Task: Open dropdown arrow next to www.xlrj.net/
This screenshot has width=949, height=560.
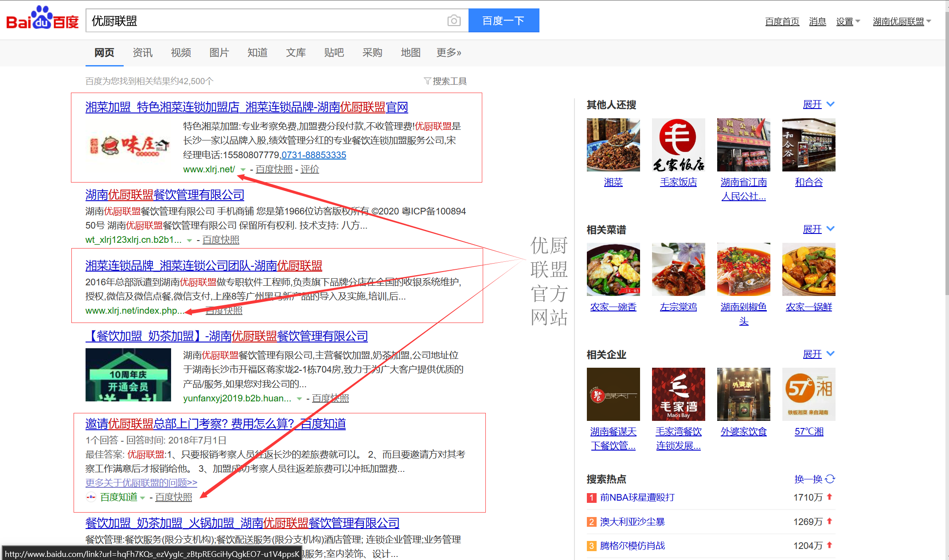Action: pos(243,170)
